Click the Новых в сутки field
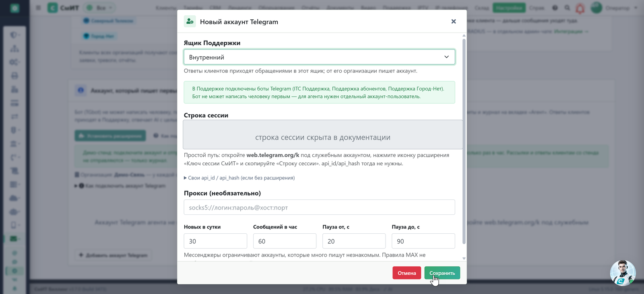 pos(215,241)
